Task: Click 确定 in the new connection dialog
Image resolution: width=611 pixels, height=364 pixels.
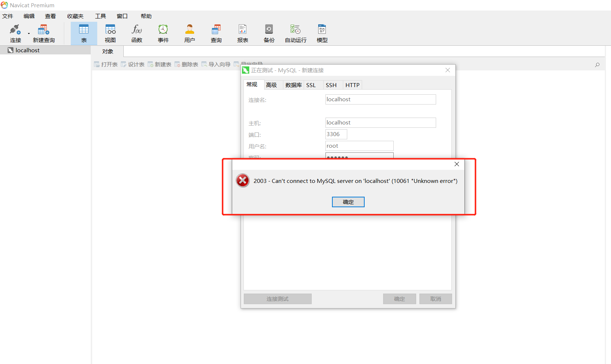Action: 399,299
